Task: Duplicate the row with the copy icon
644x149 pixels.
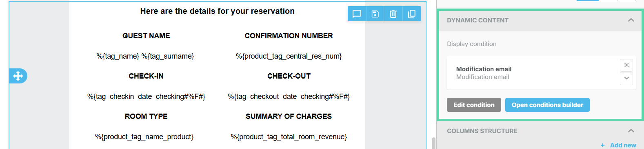Action: point(412,14)
